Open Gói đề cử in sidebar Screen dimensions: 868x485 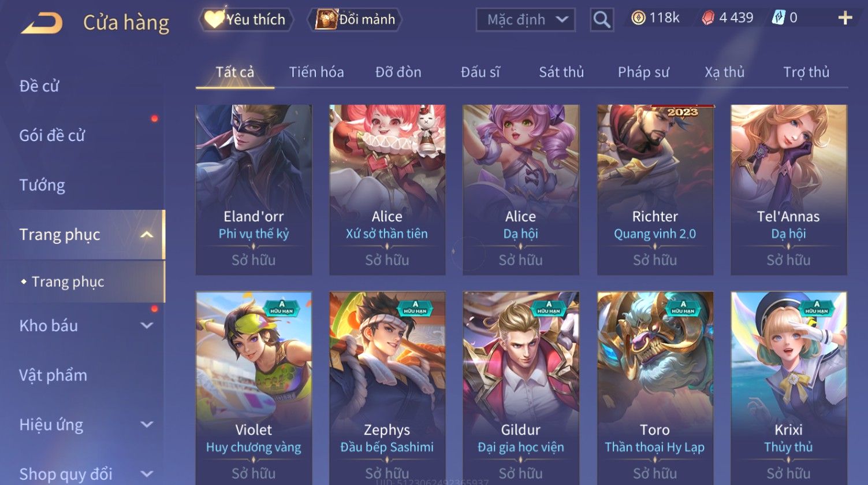tap(52, 135)
